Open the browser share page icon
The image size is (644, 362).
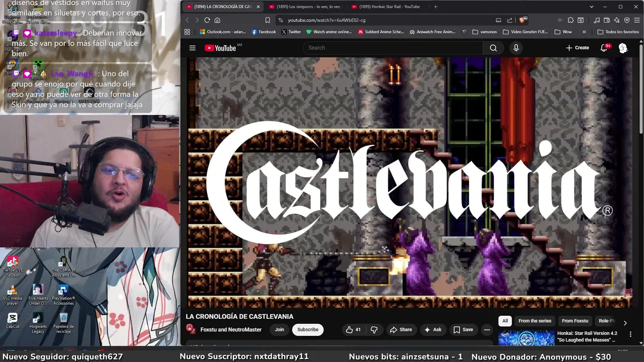tap(510, 20)
